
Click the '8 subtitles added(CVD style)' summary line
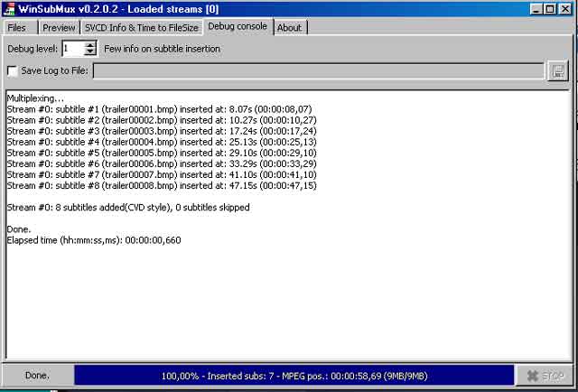click(128, 207)
